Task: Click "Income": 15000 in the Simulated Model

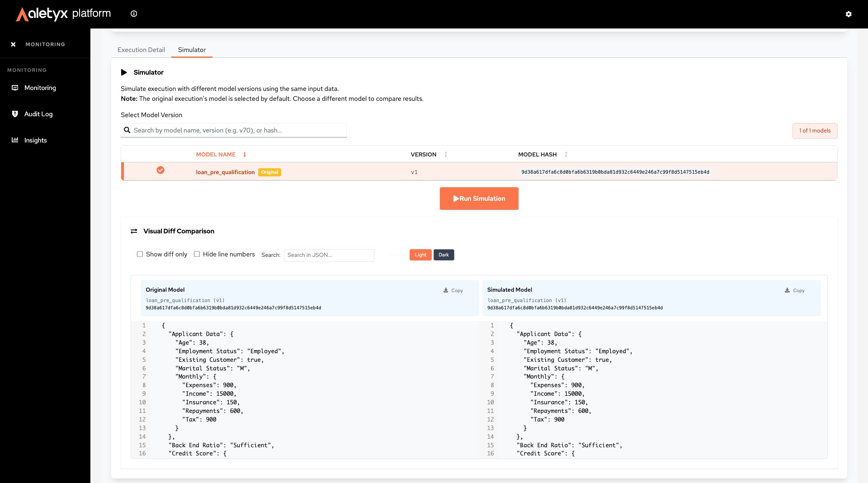Action: (x=557, y=394)
